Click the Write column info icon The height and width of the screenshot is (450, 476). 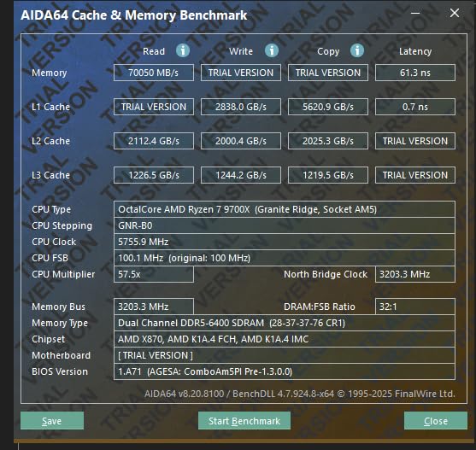pyautogui.click(x=272, y=50)
